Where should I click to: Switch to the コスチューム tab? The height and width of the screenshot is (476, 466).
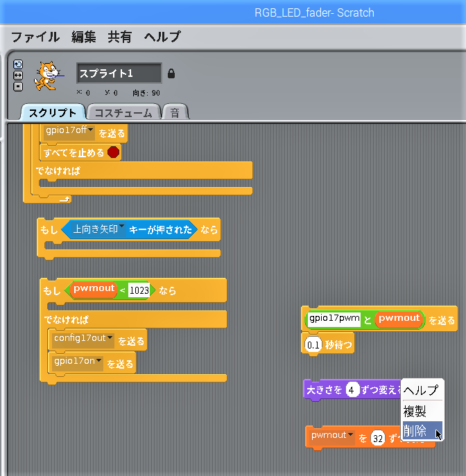pyautogui.click(x=123, y=112)
